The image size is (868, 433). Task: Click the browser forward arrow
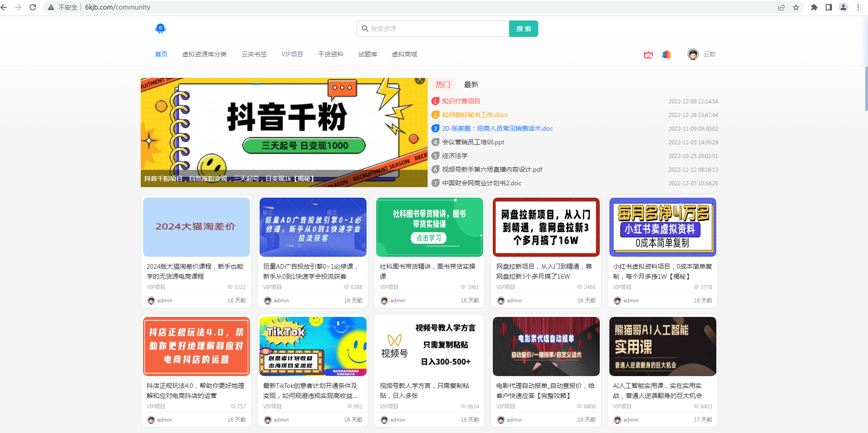point(18,7)
